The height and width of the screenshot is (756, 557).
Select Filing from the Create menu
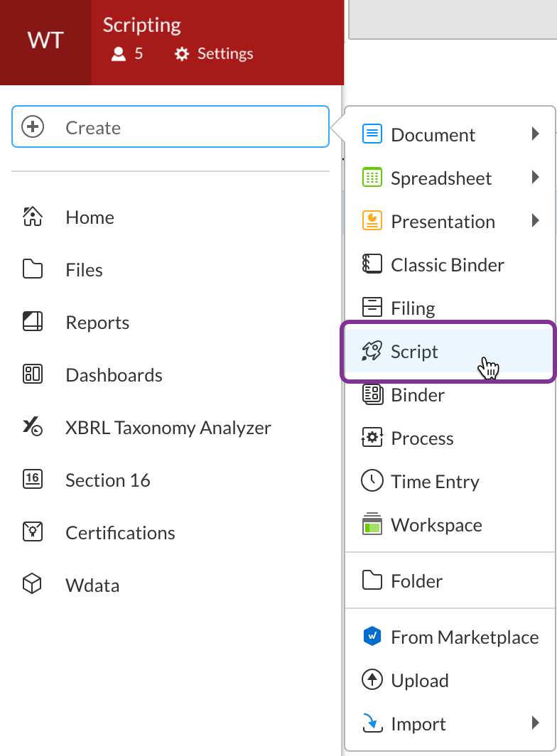tap(413, 308)
